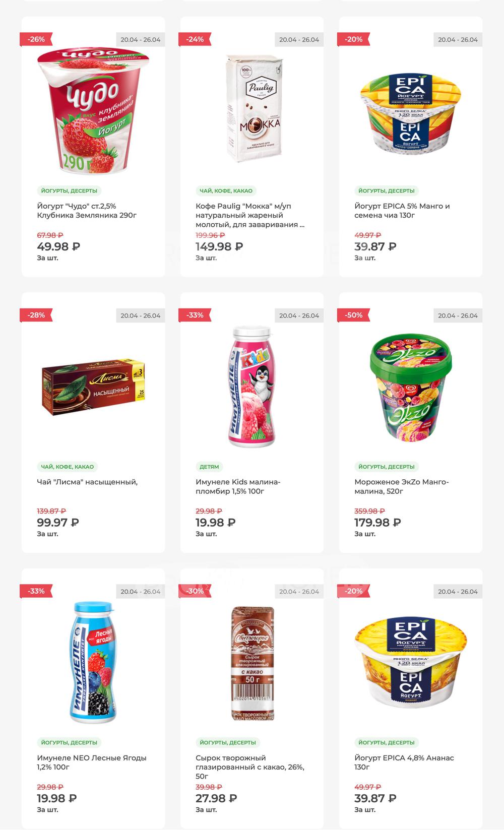Open Сырок творожный глазированный с какао title

click(x=250, y=767)
